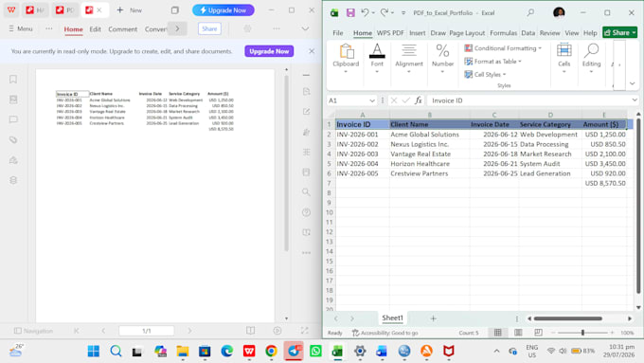Image resolution: width=644 pixels, height=363 pixels.
Task: Open Excel search magnifier in title bar
Action: [x=530, y=12]
